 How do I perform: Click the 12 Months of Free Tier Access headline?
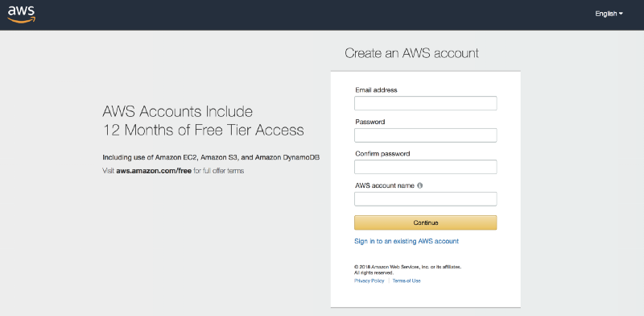pos(204,130)
